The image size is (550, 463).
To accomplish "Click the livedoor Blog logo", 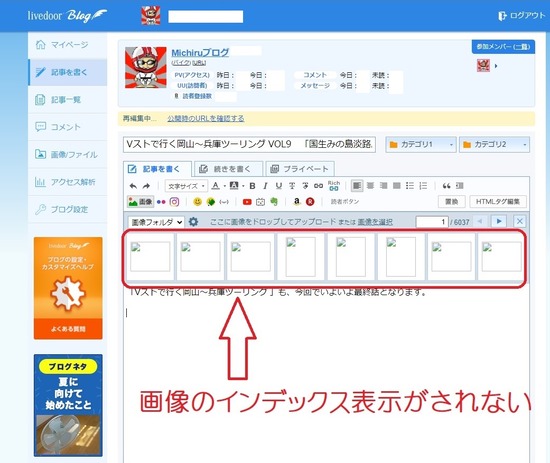I will point(67,16).
